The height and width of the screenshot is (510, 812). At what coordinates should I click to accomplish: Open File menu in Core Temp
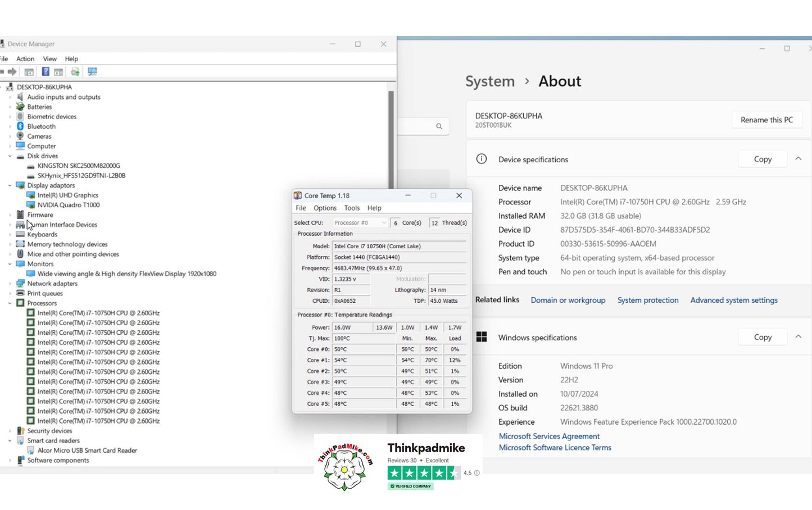301,208
